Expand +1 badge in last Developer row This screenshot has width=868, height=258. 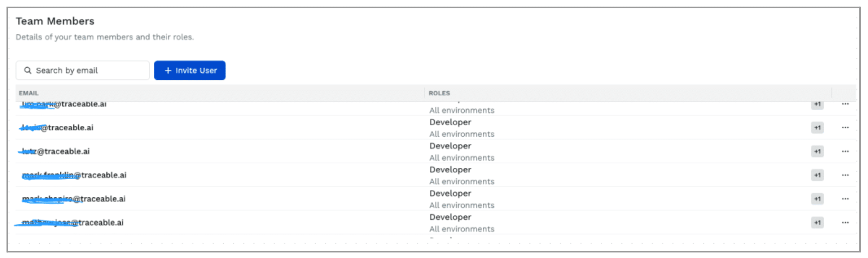817,223
